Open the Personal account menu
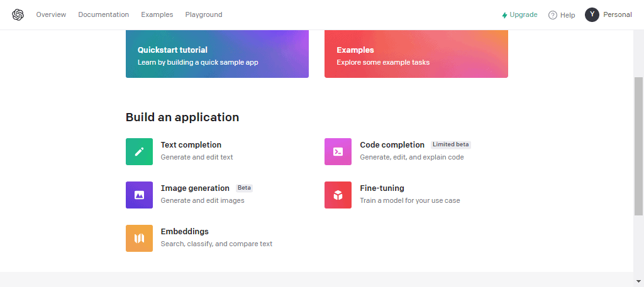 tap(618, 15)
